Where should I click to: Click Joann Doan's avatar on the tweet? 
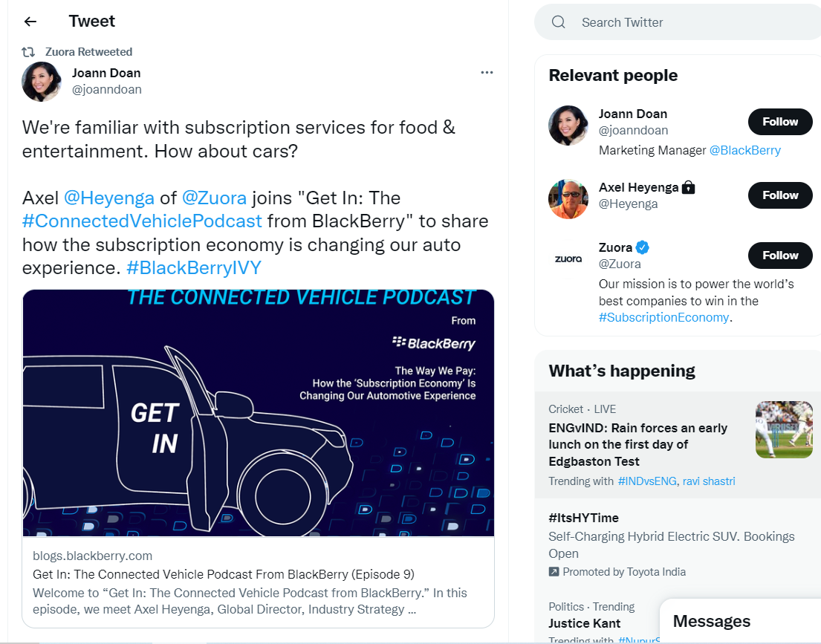point(42,81)
